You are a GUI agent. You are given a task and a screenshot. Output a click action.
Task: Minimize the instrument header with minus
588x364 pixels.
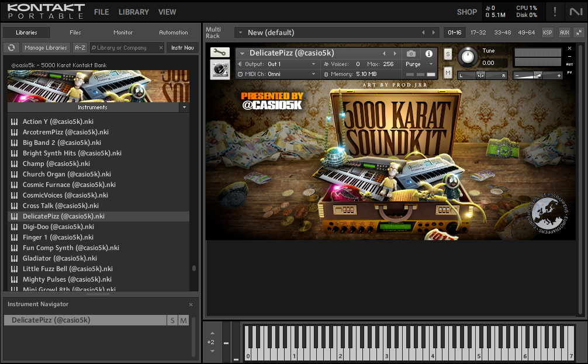pos(569,56)
